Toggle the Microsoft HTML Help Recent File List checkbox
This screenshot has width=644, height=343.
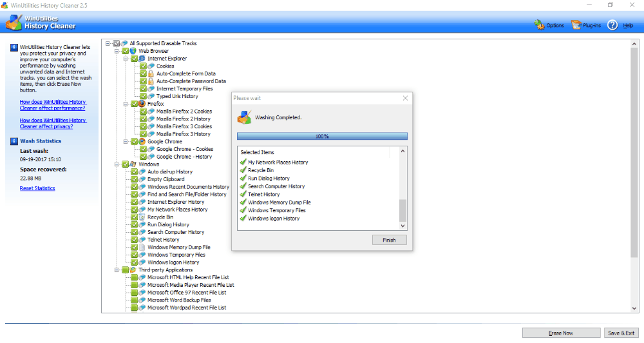click(x=135, y=277)
